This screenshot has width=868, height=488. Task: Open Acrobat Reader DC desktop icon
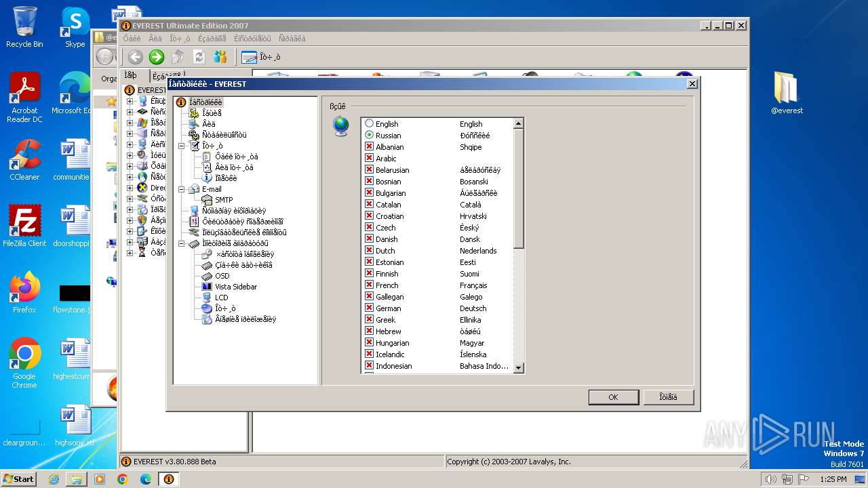point(24,98)
